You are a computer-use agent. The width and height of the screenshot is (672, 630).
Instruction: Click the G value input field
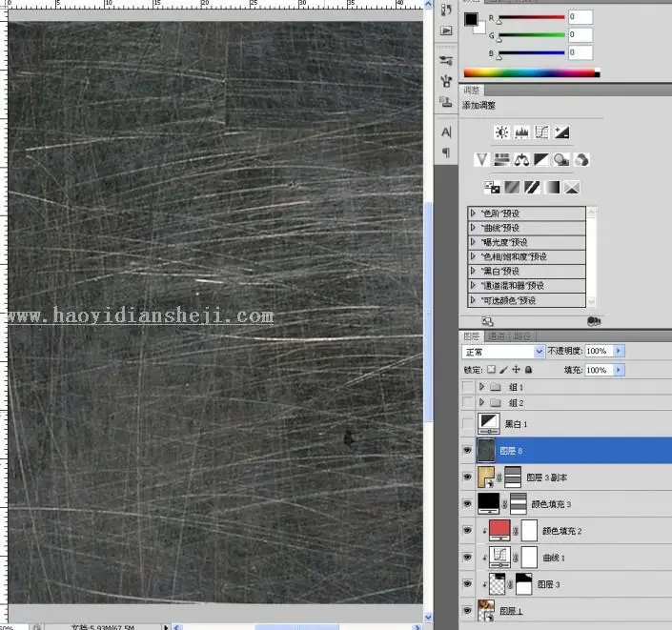[x=580, y=34]
